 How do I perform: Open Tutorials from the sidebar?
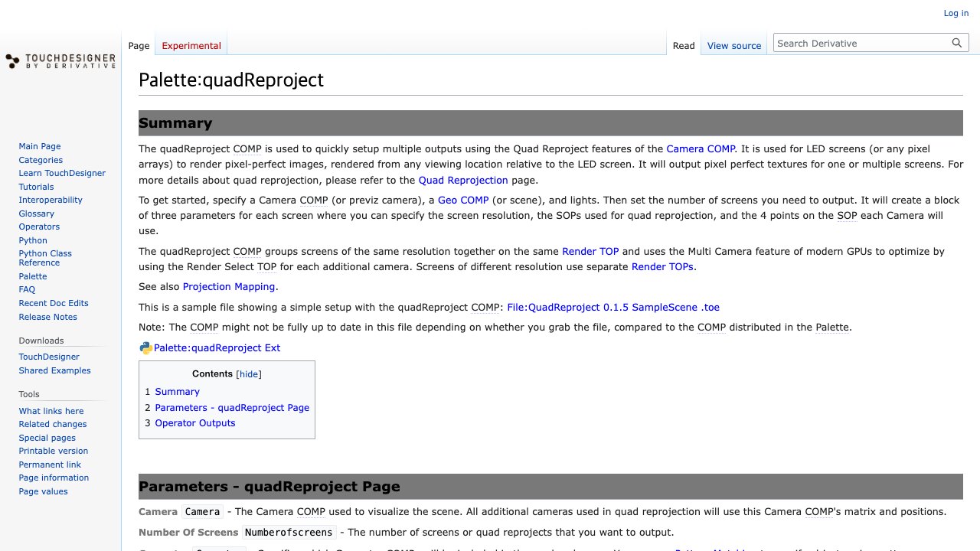pos(36,187)
